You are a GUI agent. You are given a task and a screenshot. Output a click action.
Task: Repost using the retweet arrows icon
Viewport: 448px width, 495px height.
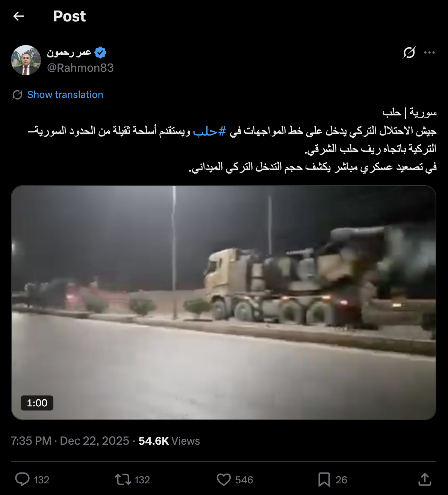pyautogui.click(x=123, y=480)
